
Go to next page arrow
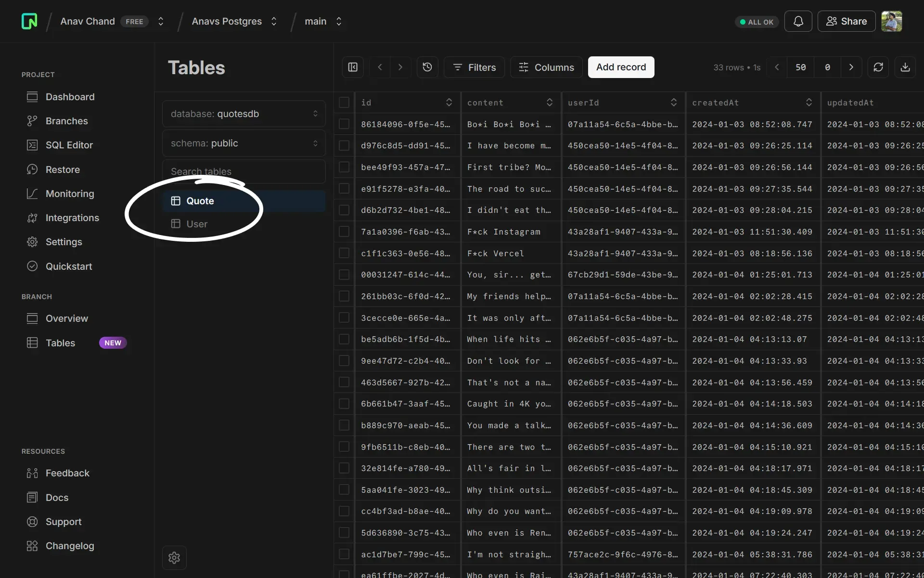pos(851,67)
